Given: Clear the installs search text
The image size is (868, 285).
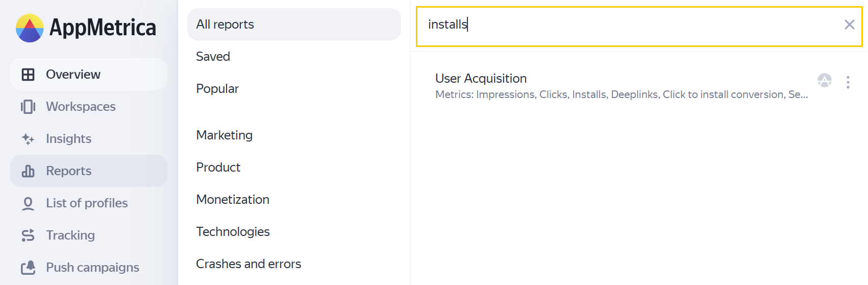Looking at the screenshot, I should [849, 25].
